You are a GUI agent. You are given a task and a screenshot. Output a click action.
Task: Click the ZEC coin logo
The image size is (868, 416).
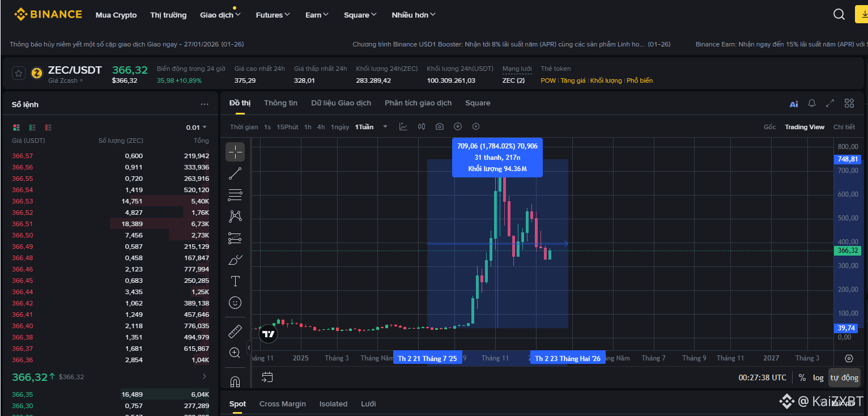point(37,73)
